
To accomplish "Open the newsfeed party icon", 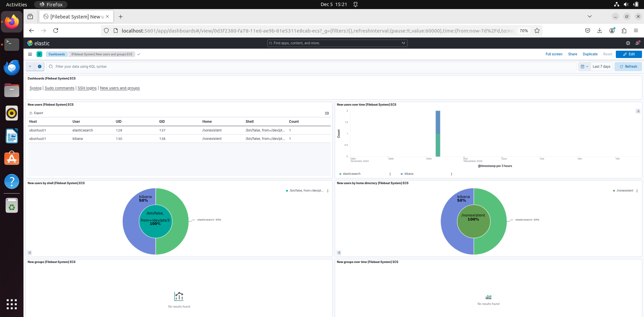I will point(637,43).
